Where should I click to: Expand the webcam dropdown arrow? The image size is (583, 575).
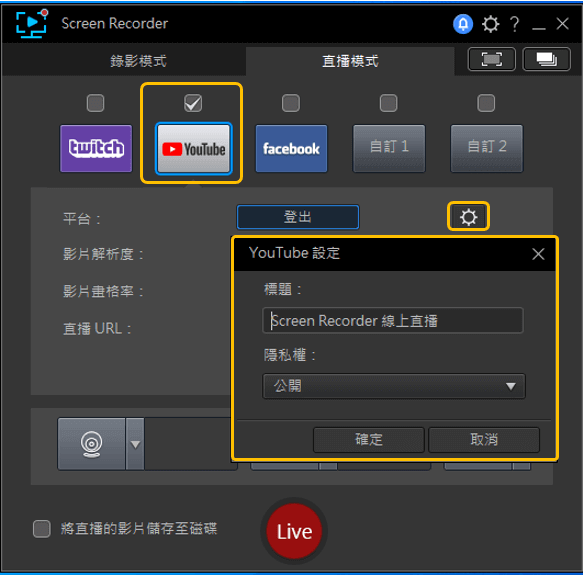pos(135,444)
